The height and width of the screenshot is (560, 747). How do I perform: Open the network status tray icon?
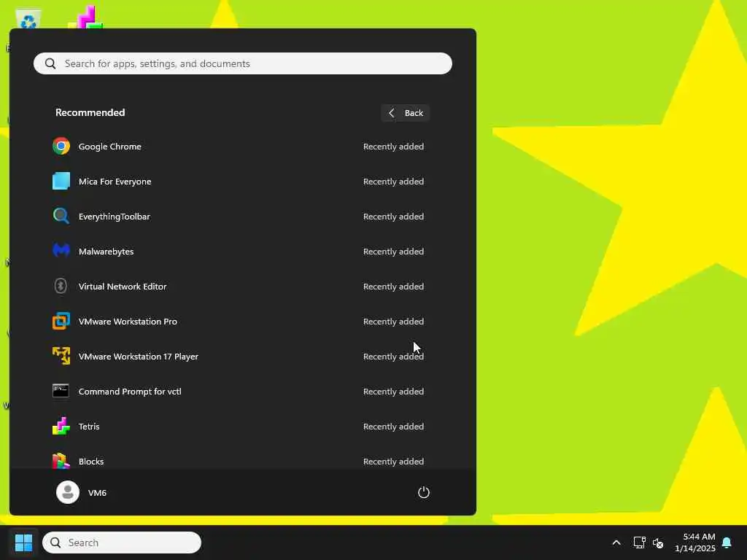[639, 542]
